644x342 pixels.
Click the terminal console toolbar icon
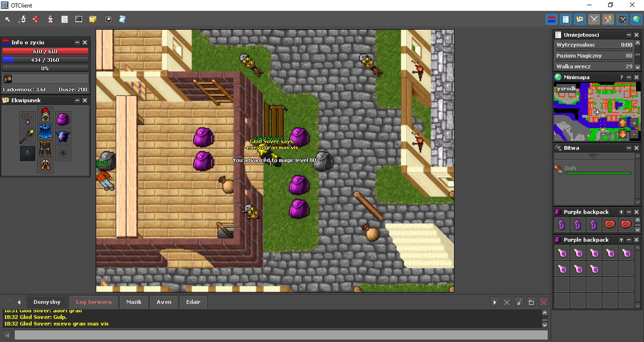[79, 19]
